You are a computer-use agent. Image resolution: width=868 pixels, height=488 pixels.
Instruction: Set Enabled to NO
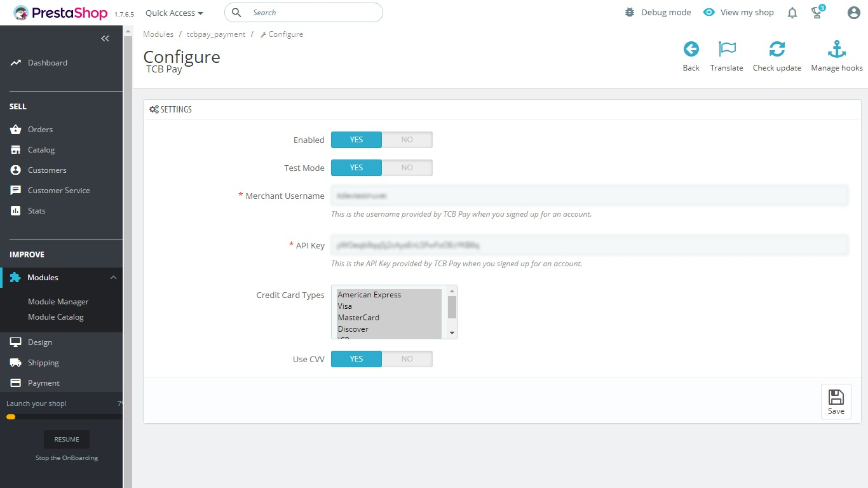(x=407, y=140)
